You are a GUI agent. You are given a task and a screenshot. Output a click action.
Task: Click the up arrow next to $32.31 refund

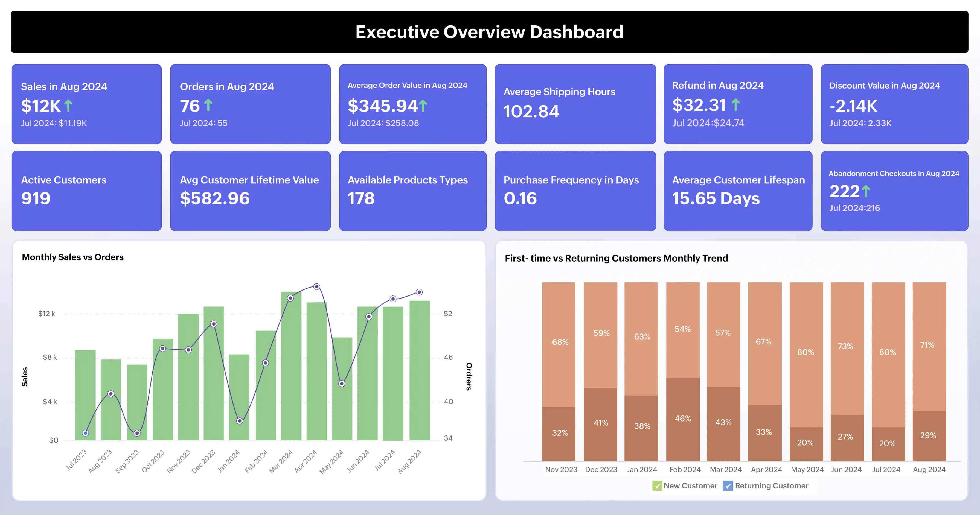click(x=735, y=105)
